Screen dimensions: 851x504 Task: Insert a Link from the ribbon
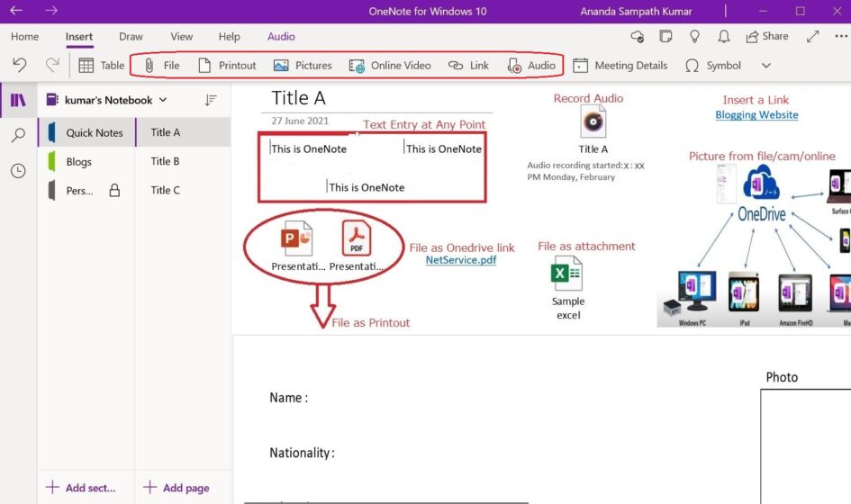[x=468, y=66]
